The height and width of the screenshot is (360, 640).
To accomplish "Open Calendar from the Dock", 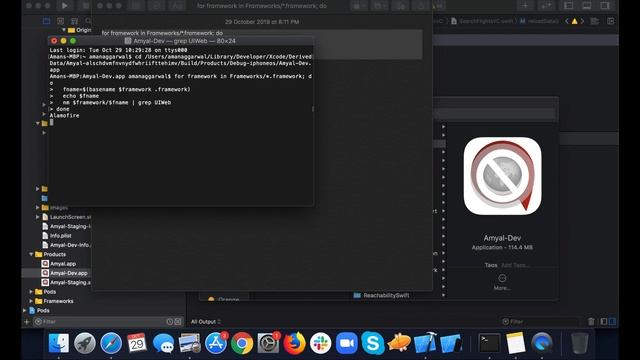I will coord(137,343).
